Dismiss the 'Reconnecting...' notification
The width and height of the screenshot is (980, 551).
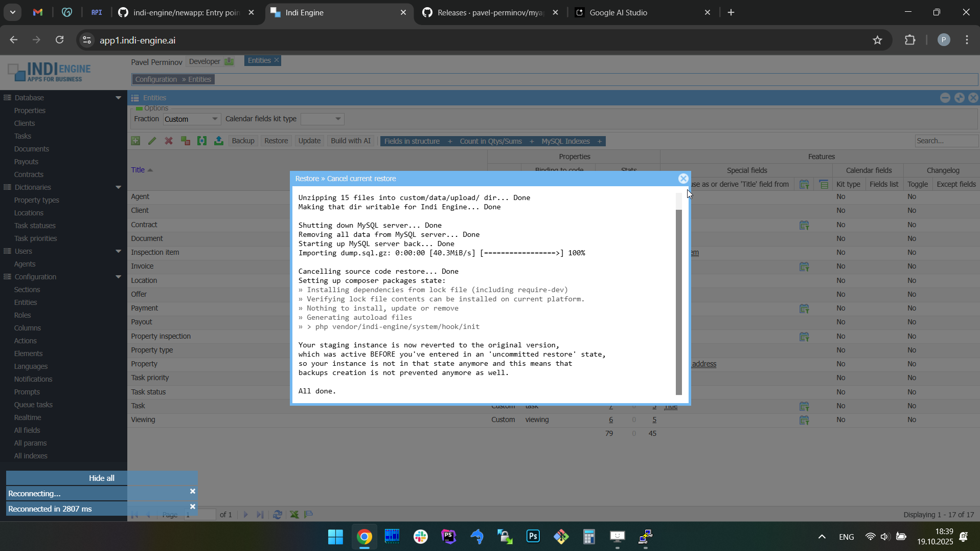(x=193, y=491)
